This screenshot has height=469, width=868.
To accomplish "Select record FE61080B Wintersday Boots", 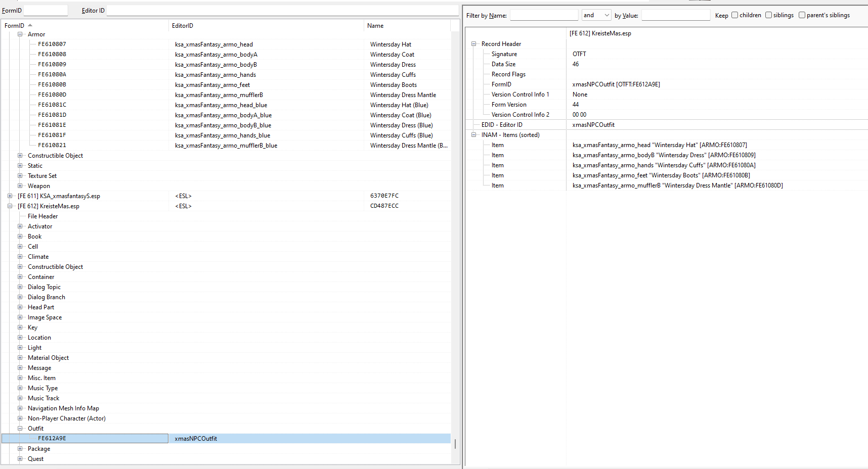I will (226, 85).
